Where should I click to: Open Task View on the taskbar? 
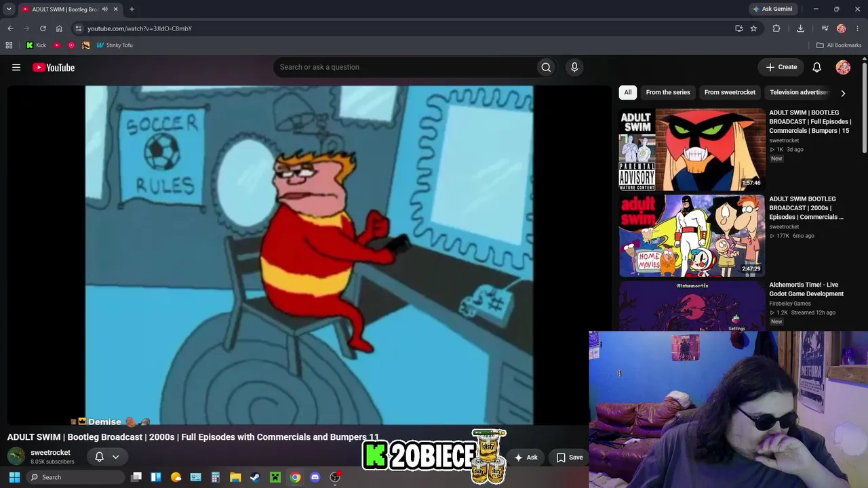136,477
